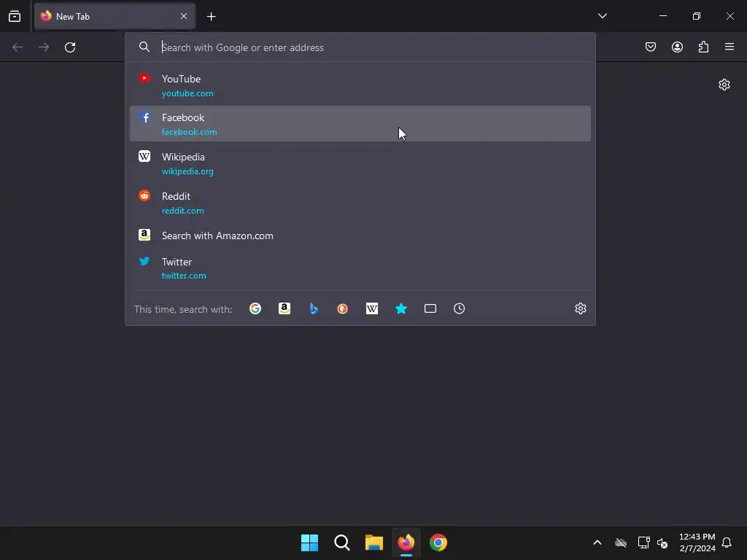This screenshot has height=560, width=747.
Task: Expand the list all tabs chevron
Action: point(602,16)
